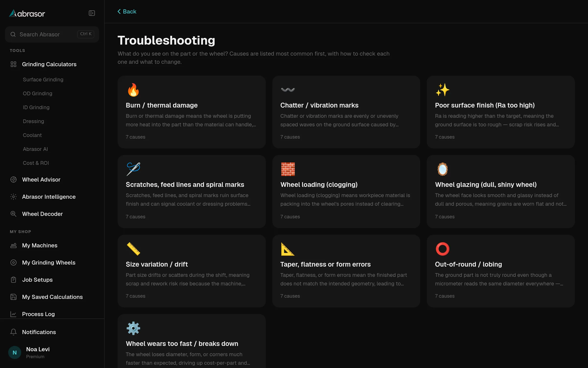588x368 pixels.
Task: Click the red ring Out-of-round icon
Action: 442,249
